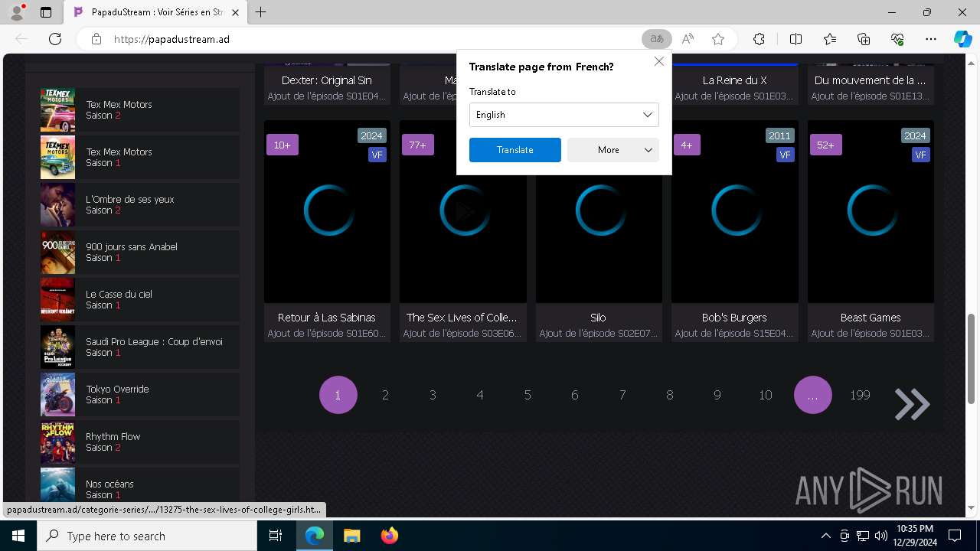
Task: View site information lock icon
Action: (x=96, y=39)
